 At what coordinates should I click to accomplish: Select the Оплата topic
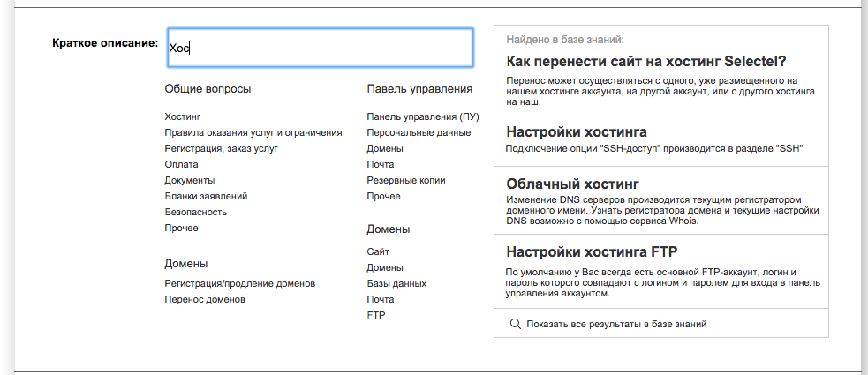click(181, 164)
